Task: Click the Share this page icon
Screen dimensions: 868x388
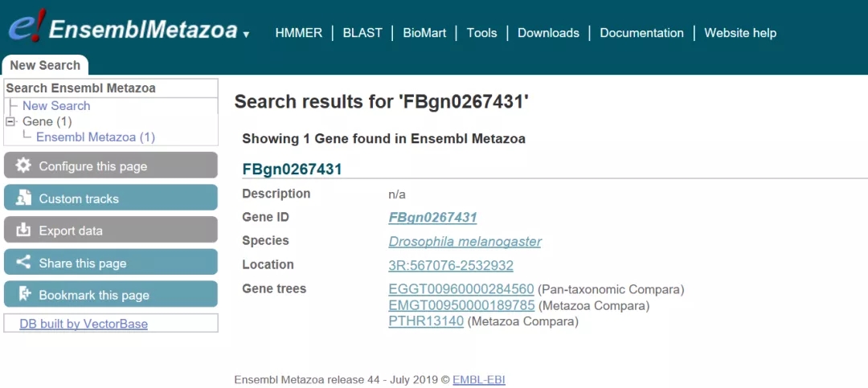Action: pos(23,263)
